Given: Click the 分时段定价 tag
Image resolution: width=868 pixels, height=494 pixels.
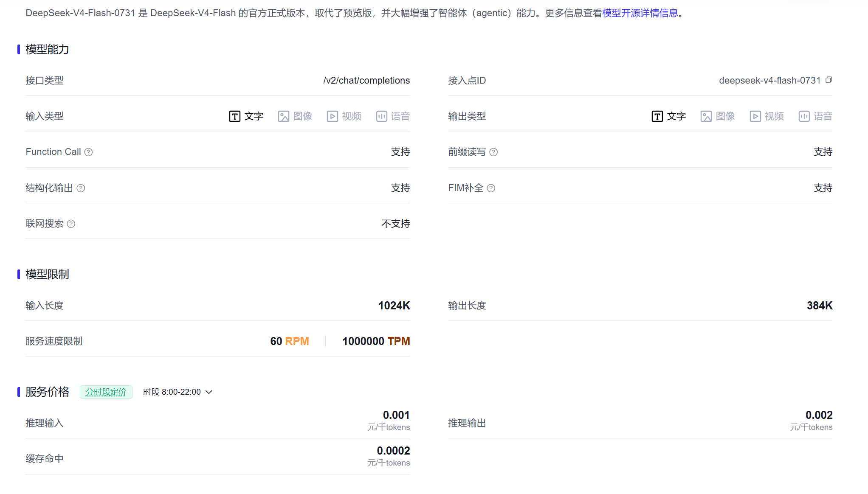Looking at the screenshot, I should point(106,392).
